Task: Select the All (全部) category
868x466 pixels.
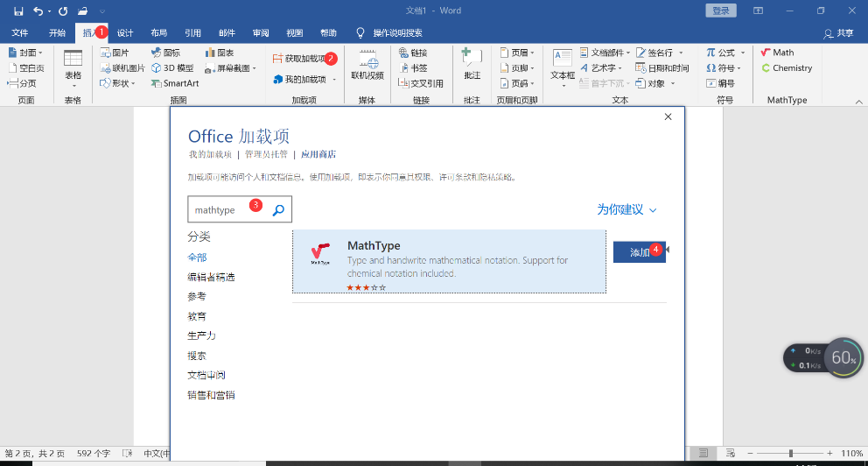Action: click(x=197, y=258)
